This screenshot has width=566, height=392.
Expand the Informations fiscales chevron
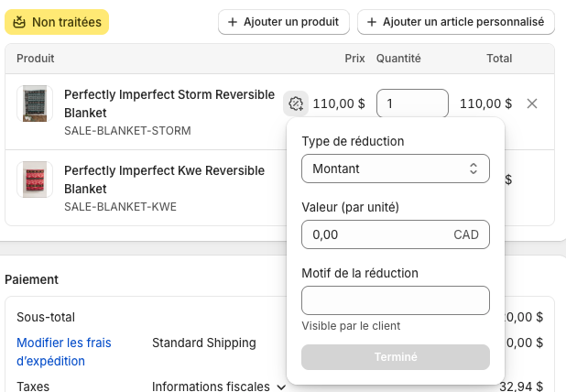point(281,387)
